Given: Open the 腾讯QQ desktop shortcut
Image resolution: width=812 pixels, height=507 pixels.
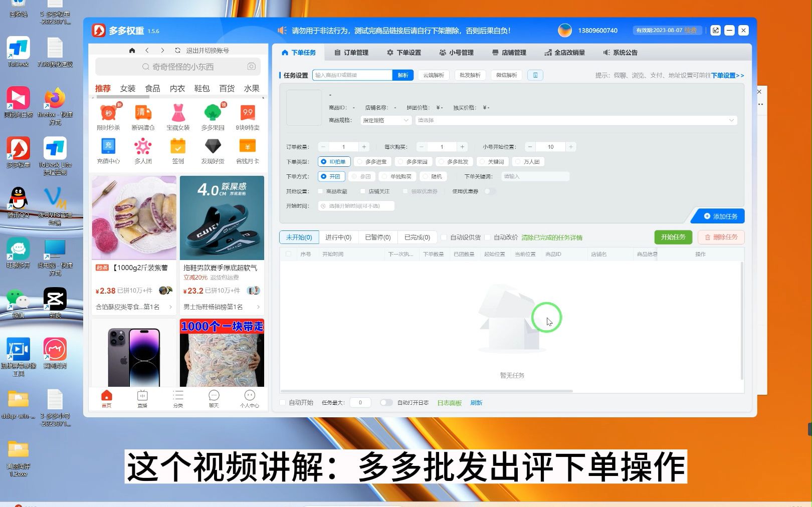Looking at the screenshot, I should pyautogui.click(x=19, y=202).
